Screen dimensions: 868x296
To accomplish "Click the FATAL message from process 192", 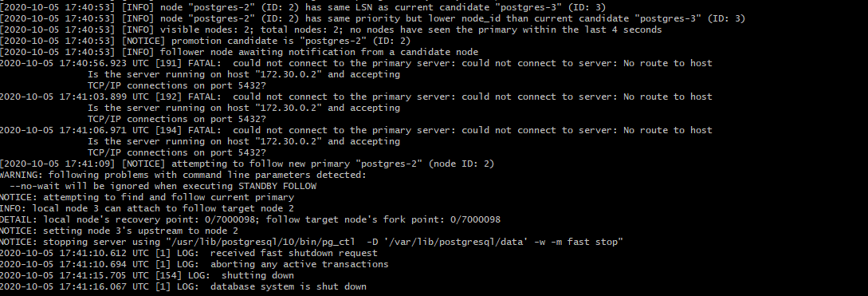I will pyautogui.click(x=356, y=97).
